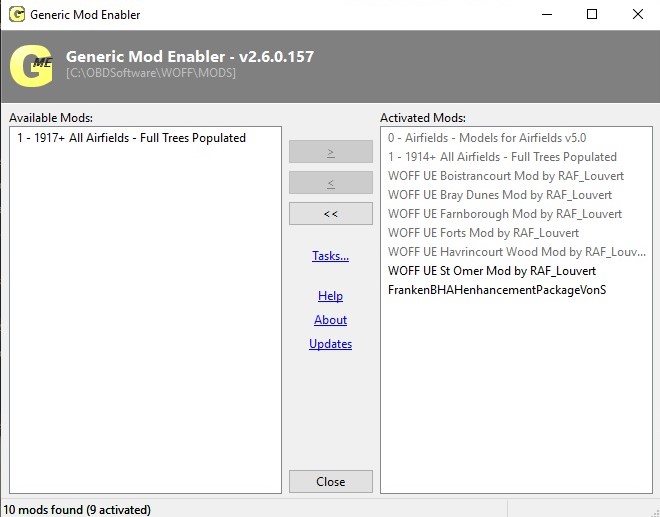Select WOFF UE St Omer Mod entry
Image resolution: width=660 pixels, height=517 pixels.
[x=492, y=271]
